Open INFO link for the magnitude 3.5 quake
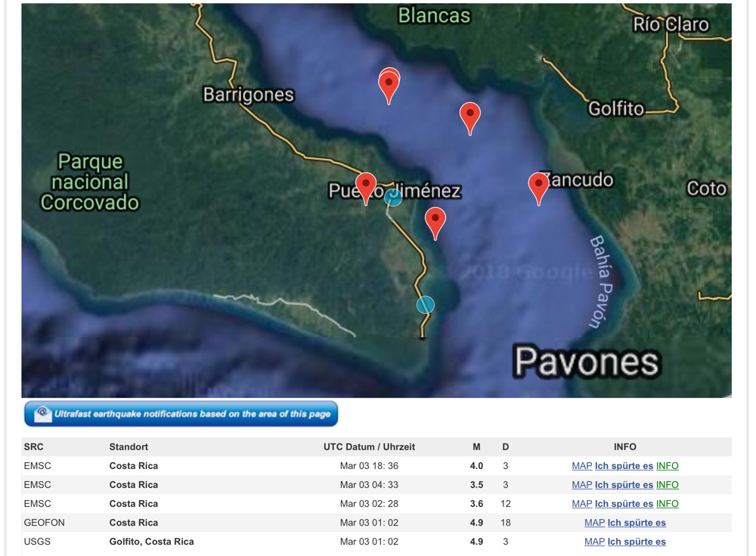 pyautogui.click(x=667, y=485)
